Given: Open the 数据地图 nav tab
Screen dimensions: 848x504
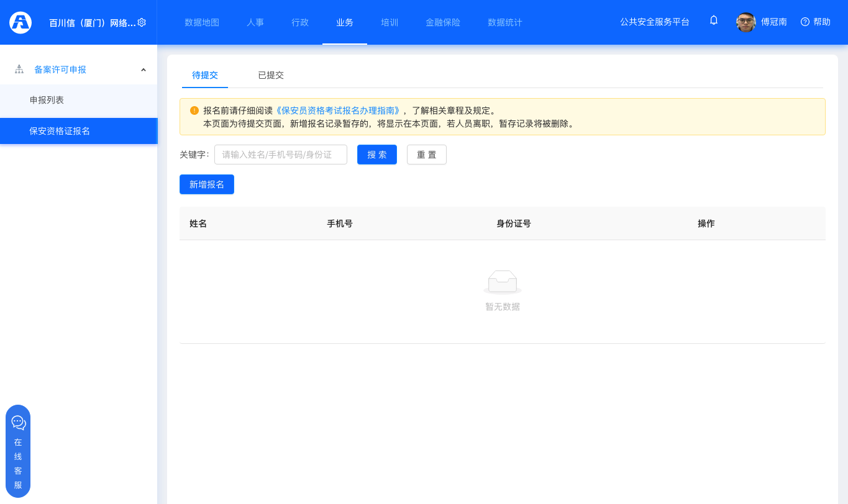Looking at the screenshot, I should pos(202,22).
